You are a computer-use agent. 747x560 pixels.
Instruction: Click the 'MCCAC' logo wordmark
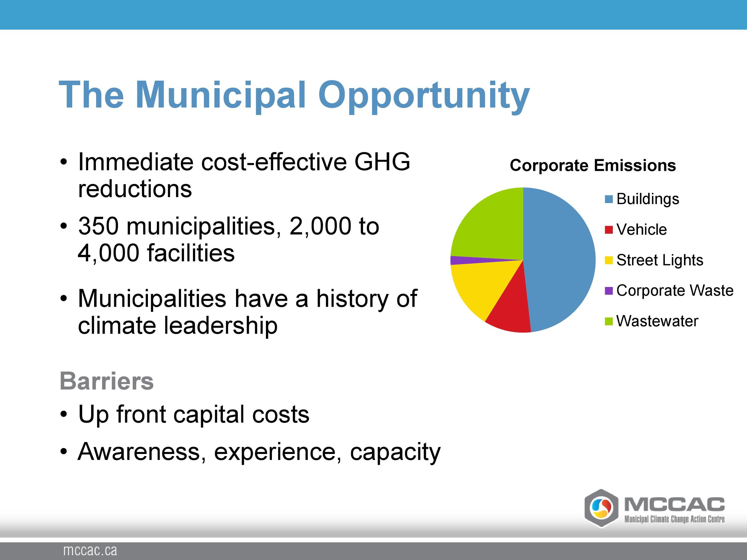click(674, 504)
